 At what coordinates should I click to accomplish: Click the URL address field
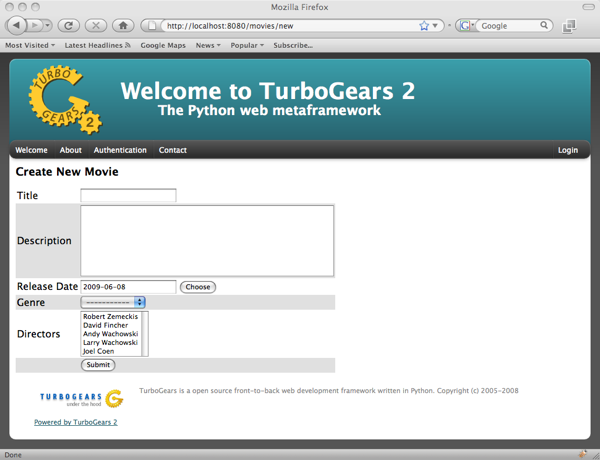coord(290,26)
